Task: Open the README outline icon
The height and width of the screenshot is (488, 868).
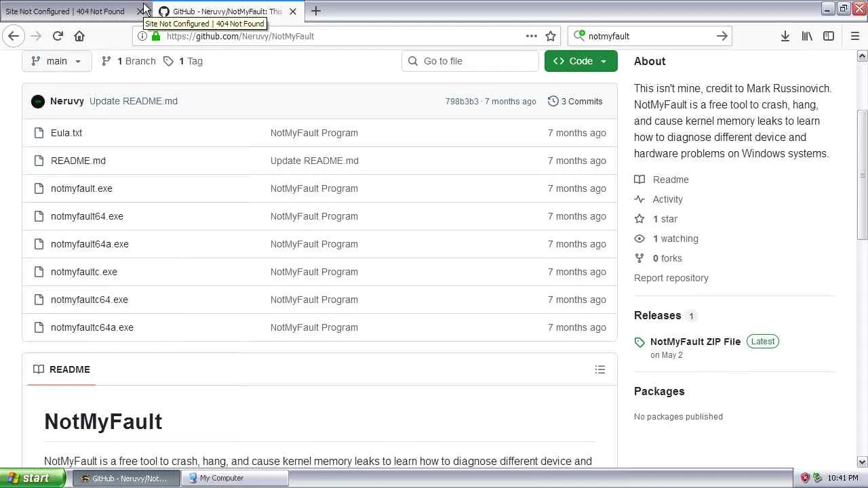Action: (600, 369)
